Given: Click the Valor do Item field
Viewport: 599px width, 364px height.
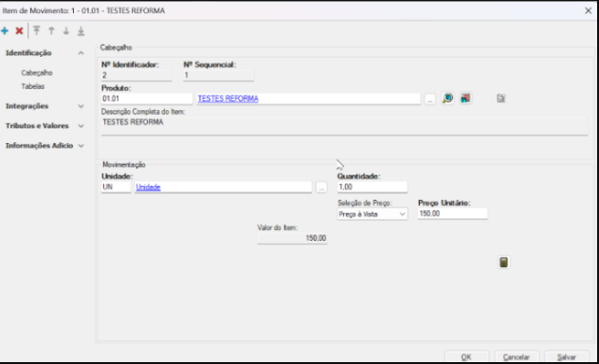Looking at the screenshot, I should click(292, 238).
